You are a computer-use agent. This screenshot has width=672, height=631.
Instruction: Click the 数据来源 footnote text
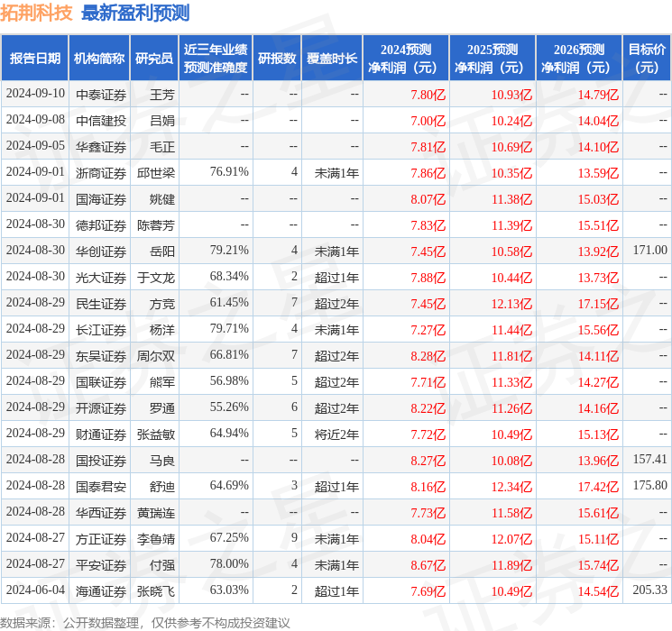[x=145, y=622]
